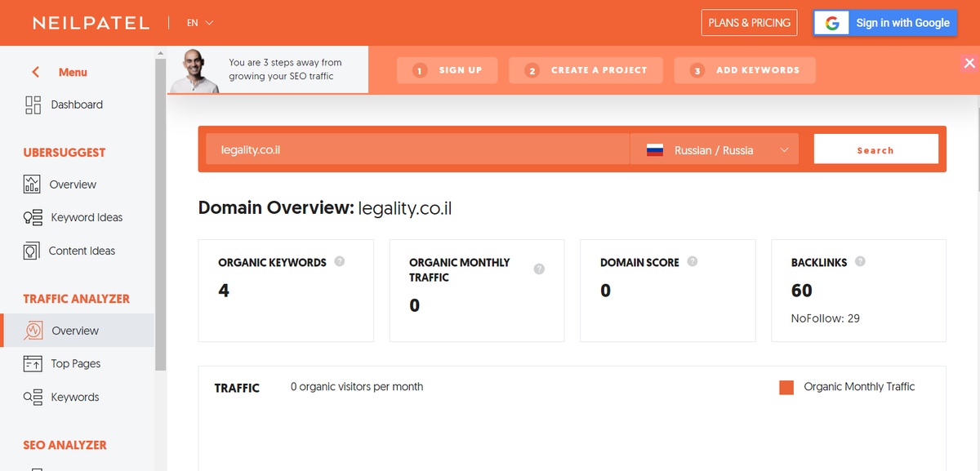This screenshot has width=980, height=471.
Task: Click the Domain Overview heading
Action: 325,208
